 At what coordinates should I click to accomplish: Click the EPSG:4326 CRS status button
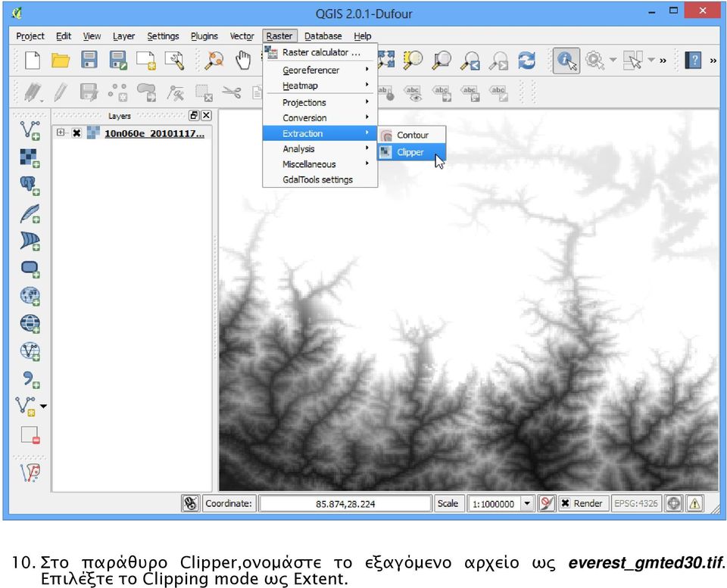(x=635, y=503)
